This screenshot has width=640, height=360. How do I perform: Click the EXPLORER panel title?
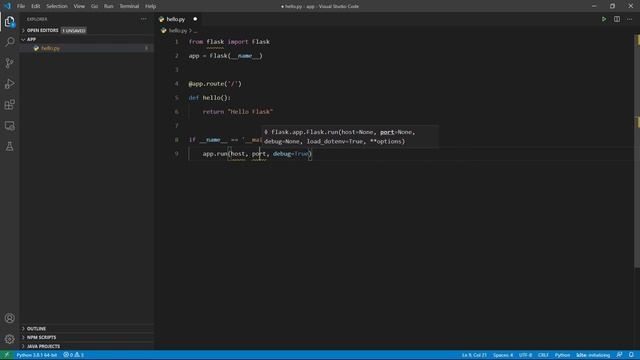click(x=37, y=19)
